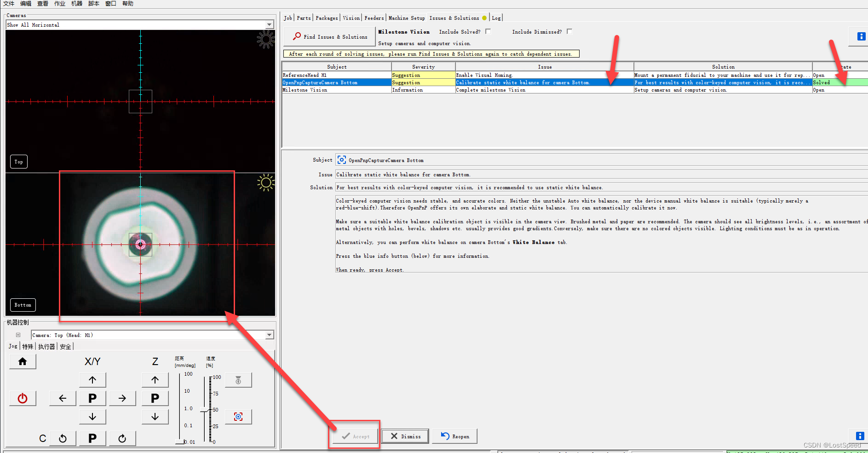The height and width of the screenshot is (453, 868).
Task: Collapse the machine controls panel
Action: pyautogui.click(x=18, y=335)
